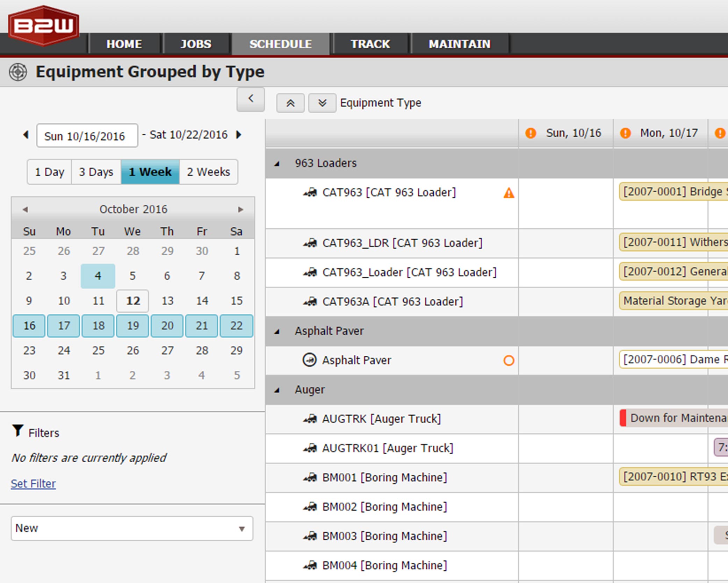Image resolution: width=728 pixels, height=583 pixels.
Task: Click the Set Filter link
Action: tap(33, 484)
